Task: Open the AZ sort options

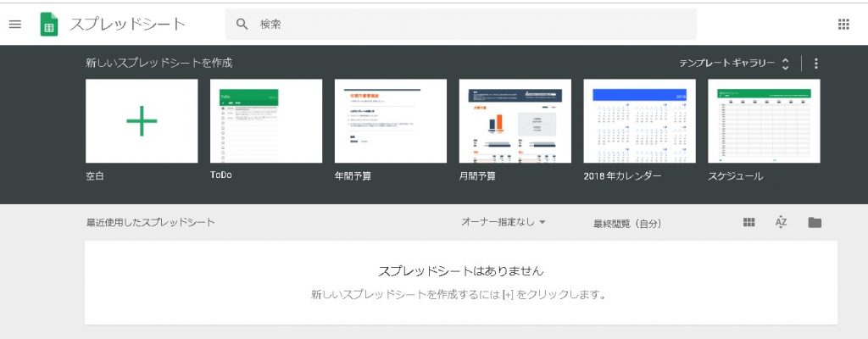Action: pos(781,222)
